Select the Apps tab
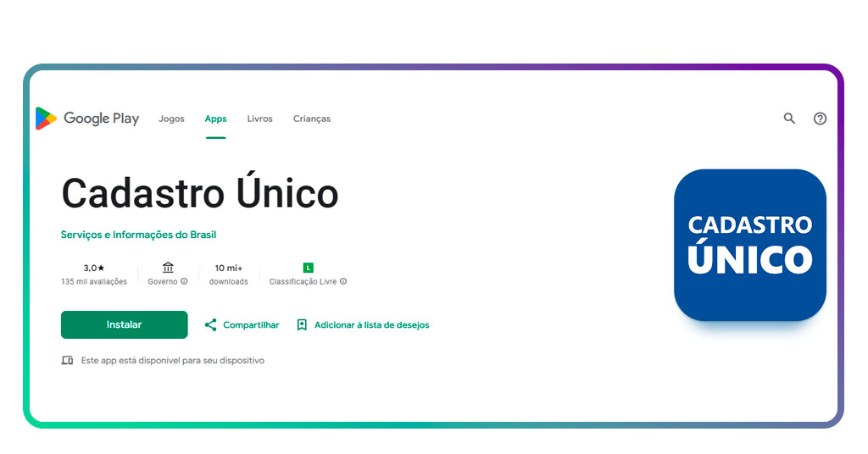 click(x=215, y=119)
